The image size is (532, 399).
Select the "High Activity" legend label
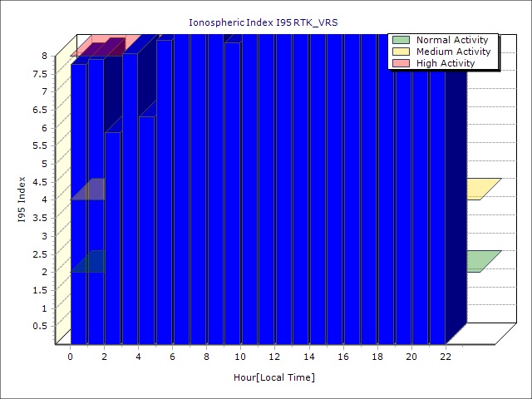pos(446,63)
